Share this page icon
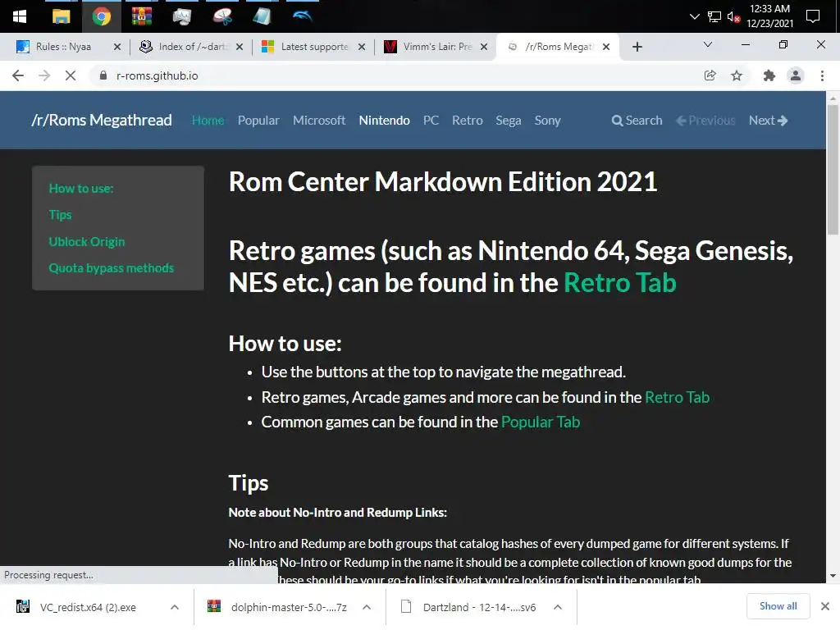Image resolution: width=840 pixels, height=630 pixels. pos(710,75)
